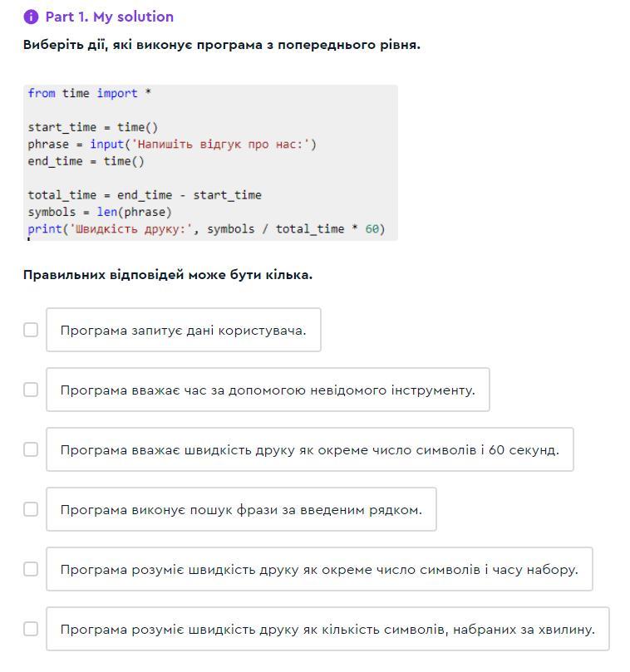Image resolution: width=630 pixels, height=672 pixels.
Task: Check the box for "Програма запитує дані користувача"
Action: coord(31,330)
